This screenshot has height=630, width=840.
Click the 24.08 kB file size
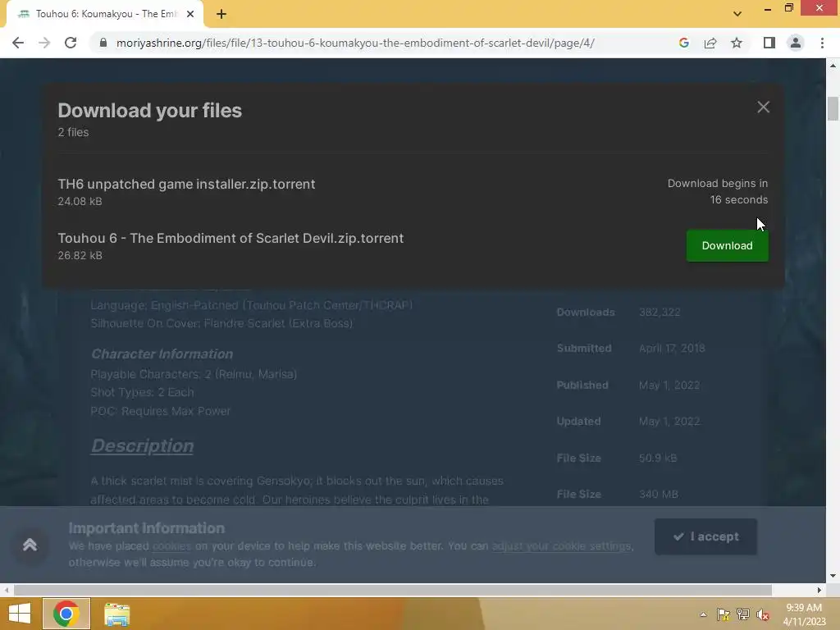[80, 202]
